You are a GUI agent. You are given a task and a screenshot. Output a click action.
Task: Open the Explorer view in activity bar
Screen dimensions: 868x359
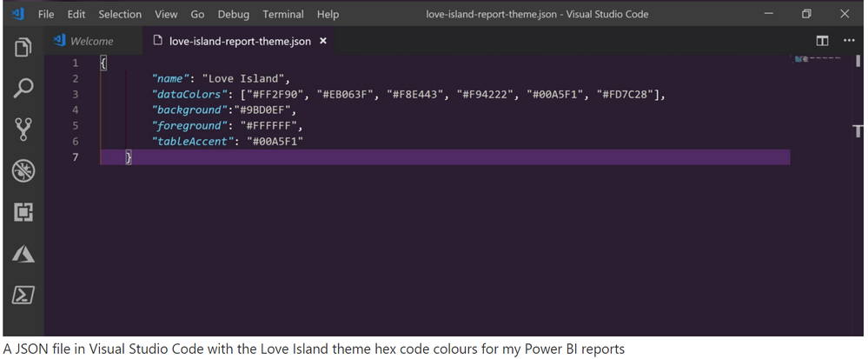pos(23,47)
